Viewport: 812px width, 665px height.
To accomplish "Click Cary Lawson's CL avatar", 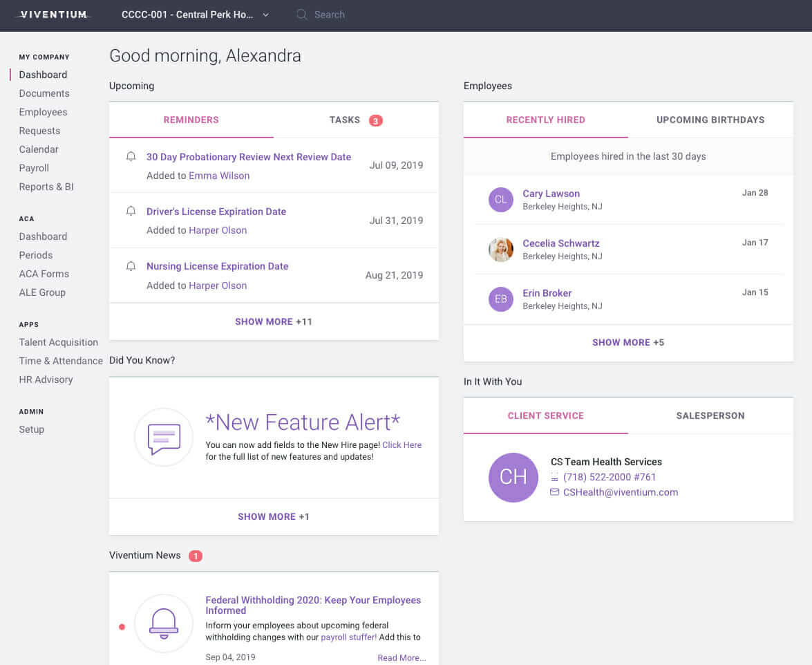I will point(501,200).
